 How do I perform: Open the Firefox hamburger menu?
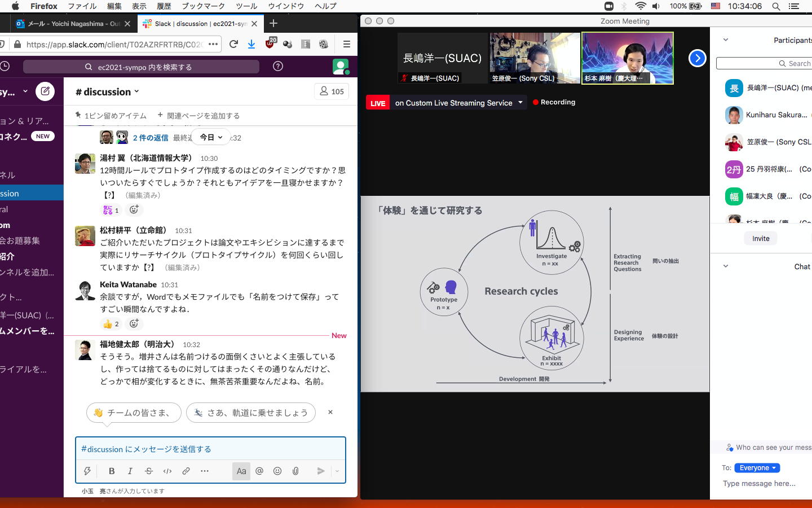tap(347, 44)
